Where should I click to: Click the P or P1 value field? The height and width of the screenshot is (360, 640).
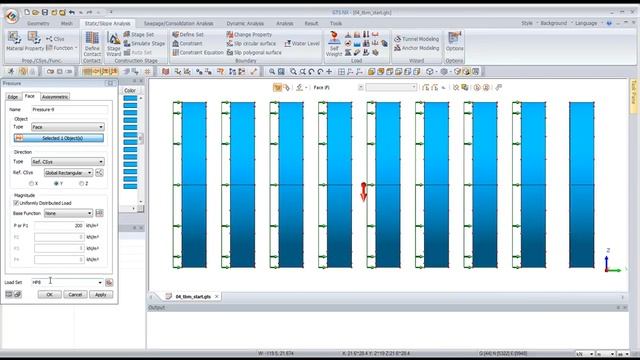coord(59,225)
